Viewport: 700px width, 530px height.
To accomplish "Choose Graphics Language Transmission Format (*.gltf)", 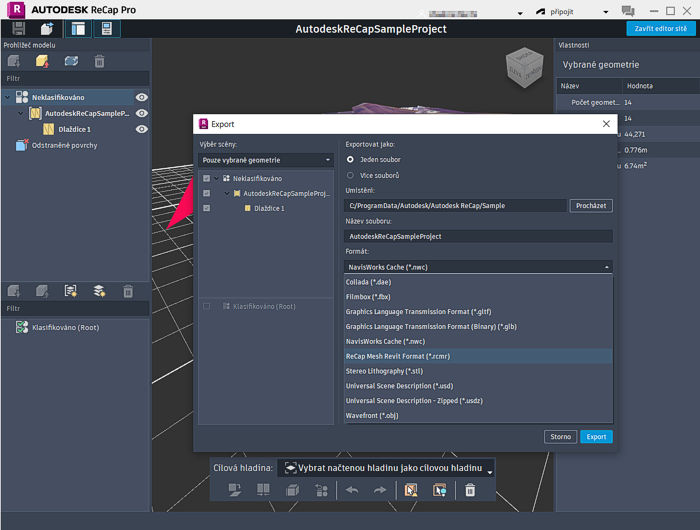I will click(478, 312).
